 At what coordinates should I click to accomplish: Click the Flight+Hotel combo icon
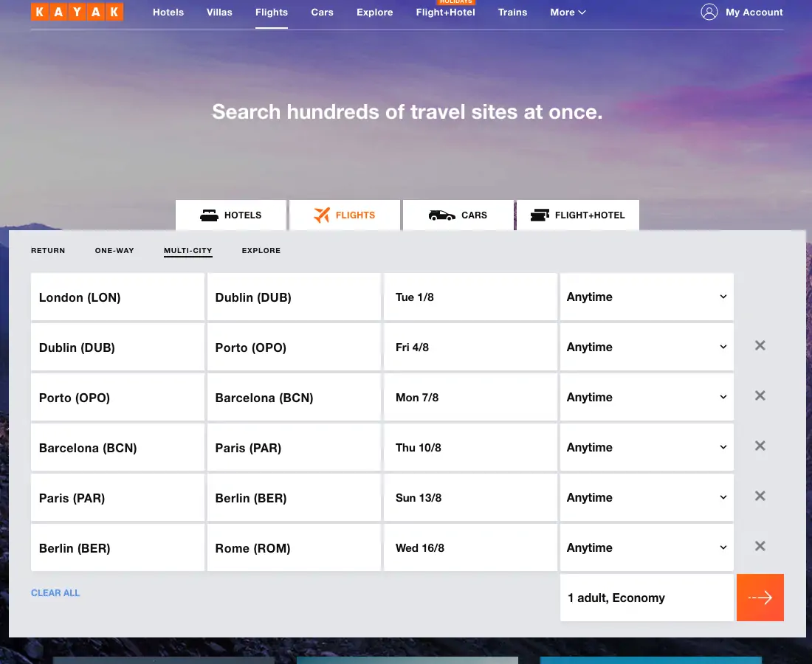[540, 215]
